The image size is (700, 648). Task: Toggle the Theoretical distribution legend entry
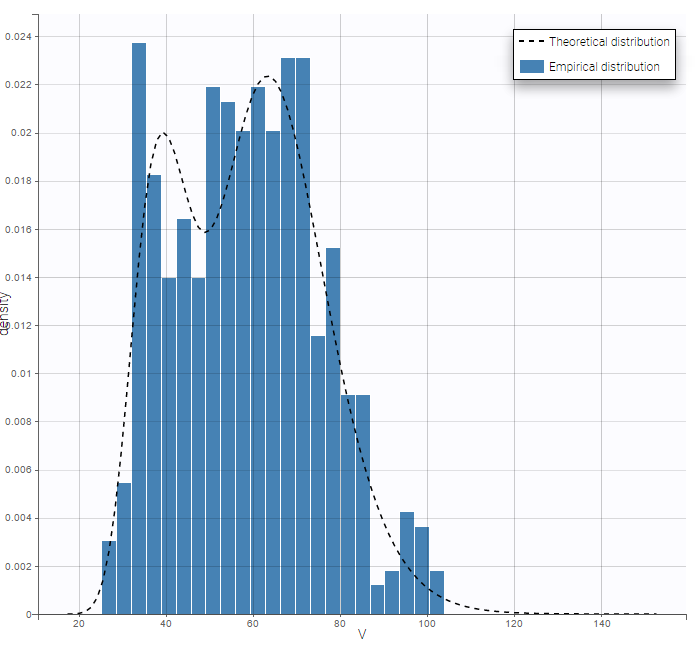coord(608,41)
